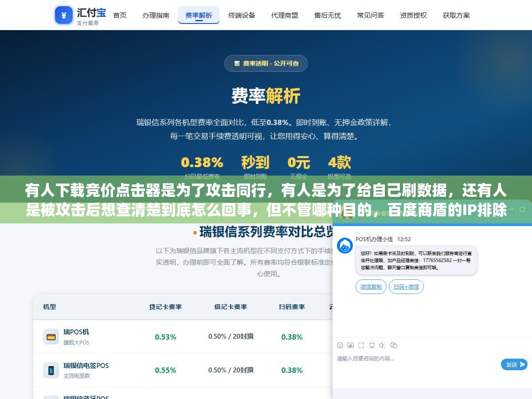
Task: Click the 12:52 chat timestamp
Action: point(404,239)
